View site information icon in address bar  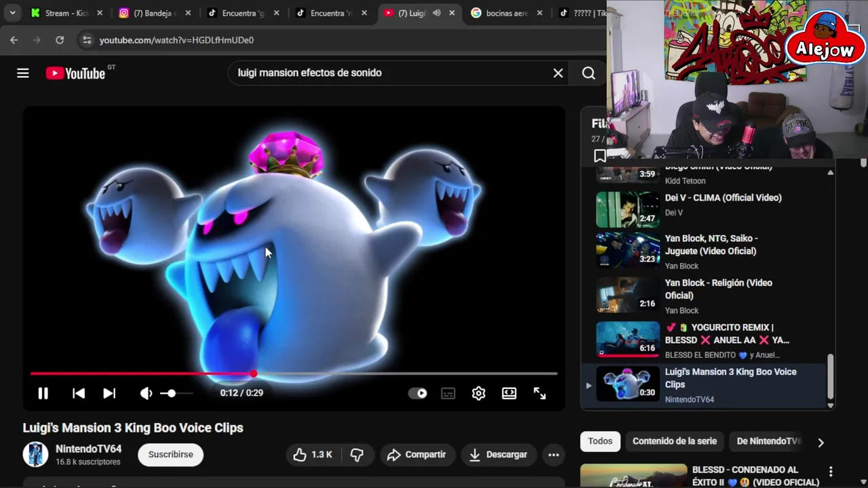tap(87, 40)
